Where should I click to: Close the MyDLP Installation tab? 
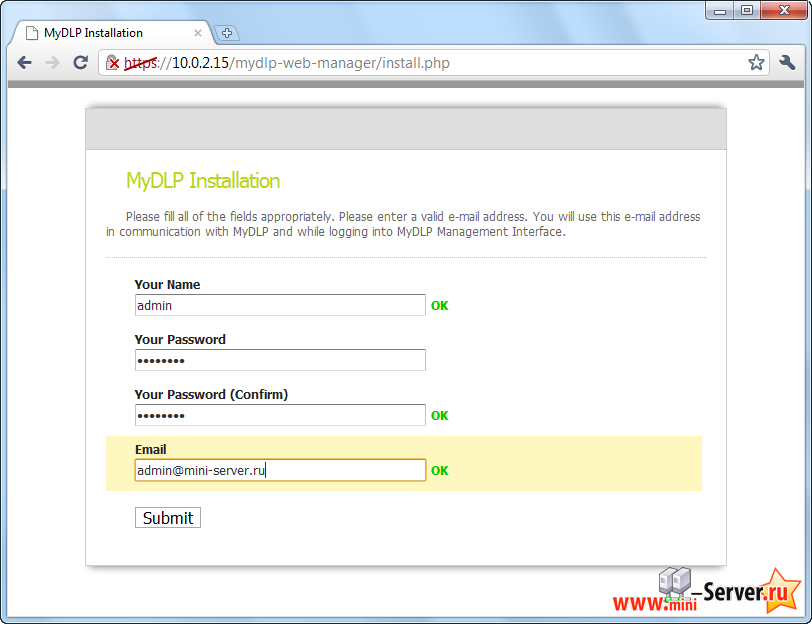click(198, 33)
